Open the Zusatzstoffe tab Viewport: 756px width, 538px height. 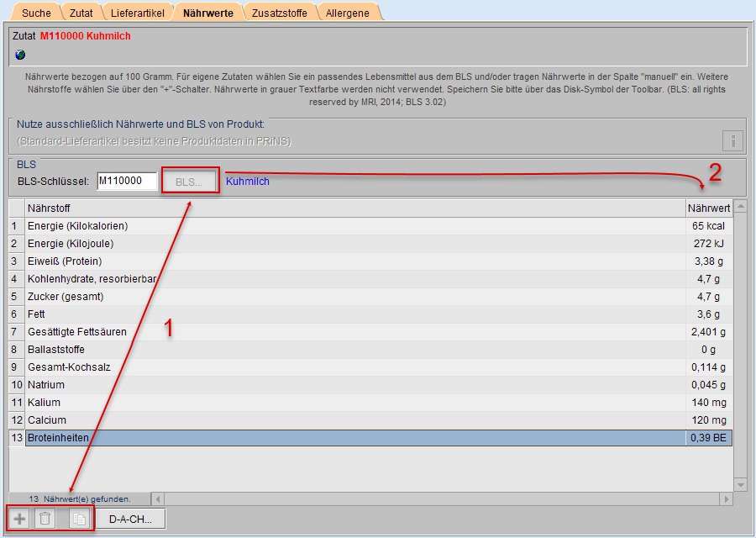pos(281,13)
